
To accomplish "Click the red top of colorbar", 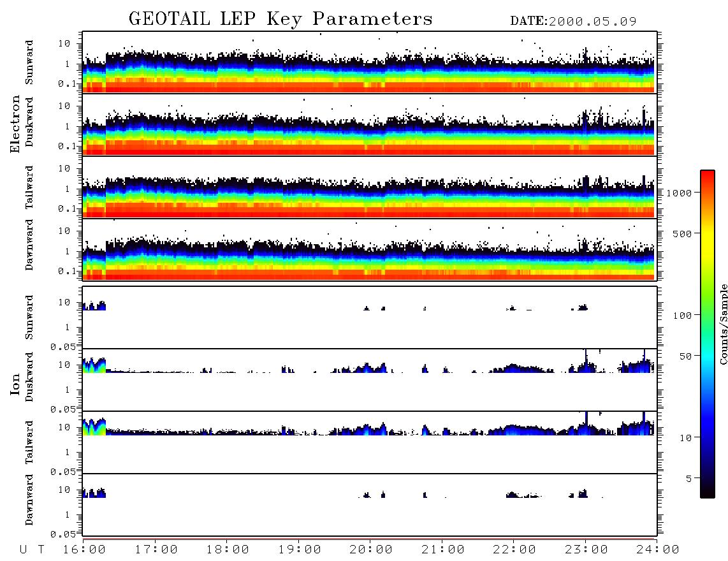I will coord(707,177).
